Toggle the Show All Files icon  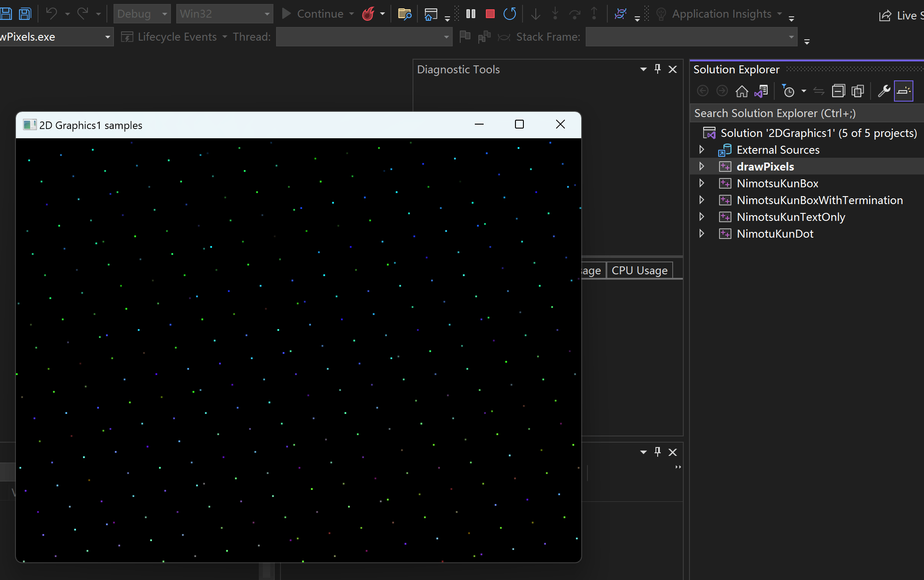858,91
